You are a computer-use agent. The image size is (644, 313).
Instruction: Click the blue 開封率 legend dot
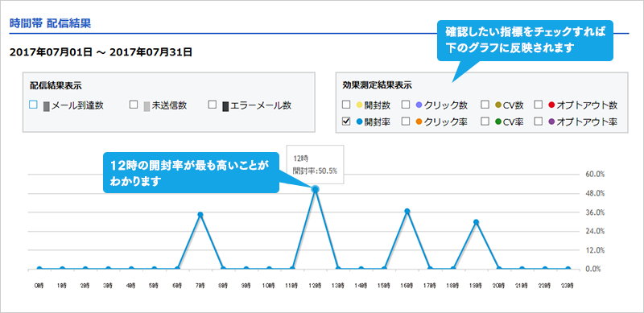click(x=359, y=122)
